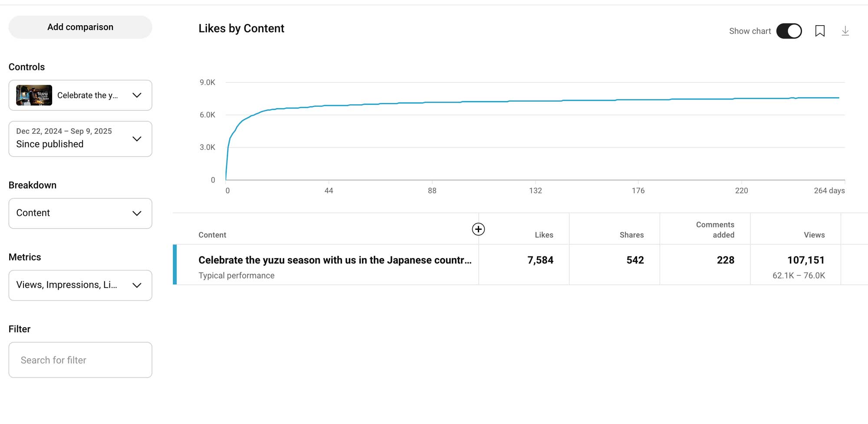Screen dimensions: 868x424
Task: Click the Search for filter field
Action: point(80,360)
